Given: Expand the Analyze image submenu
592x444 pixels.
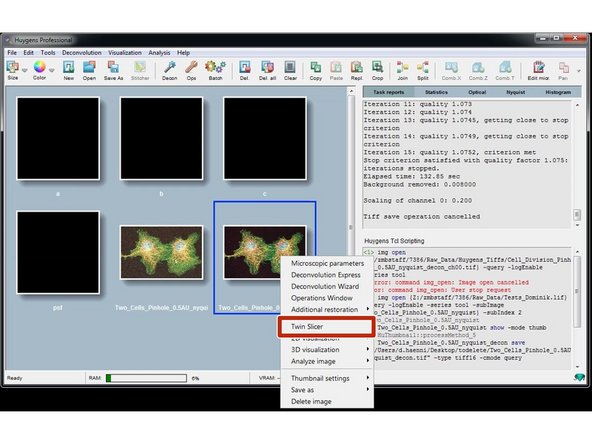Looking at the screenshot, I should coord(367,361).
